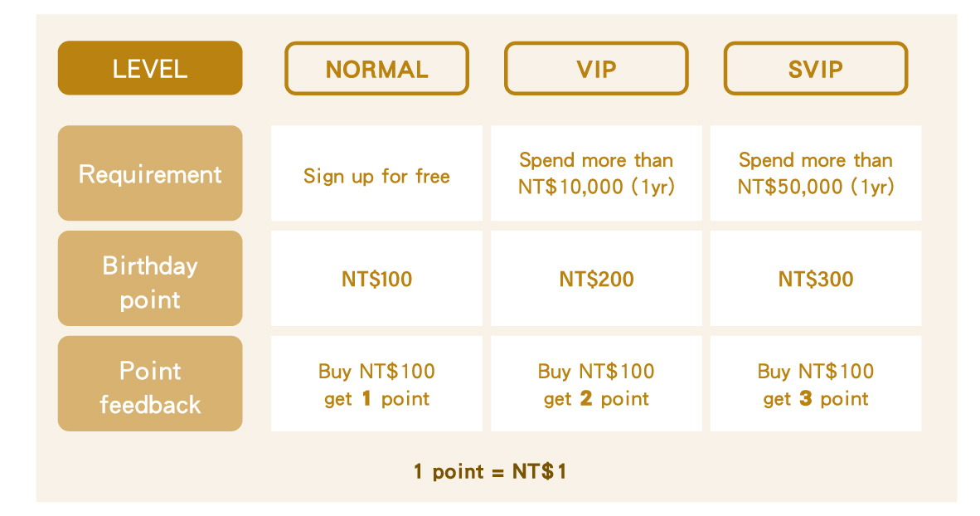The image size is (980, 516).
Task: Select the VIP level button
Action: [596, 68]
